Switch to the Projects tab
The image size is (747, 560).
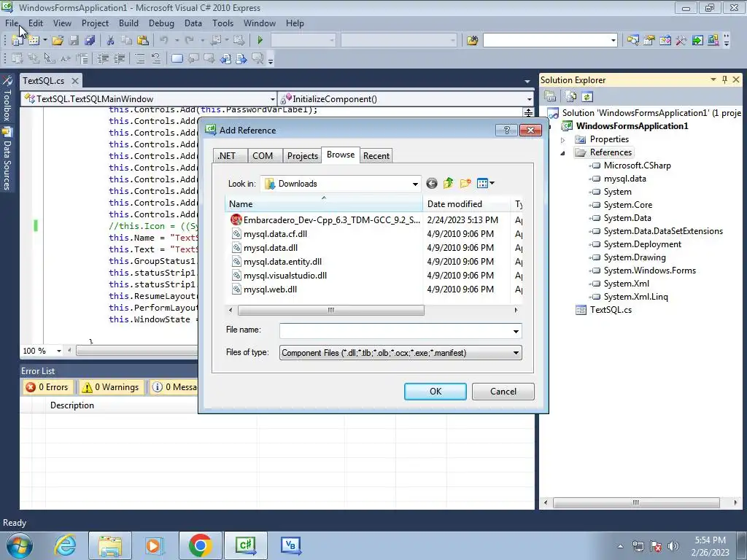coord(303,156)
